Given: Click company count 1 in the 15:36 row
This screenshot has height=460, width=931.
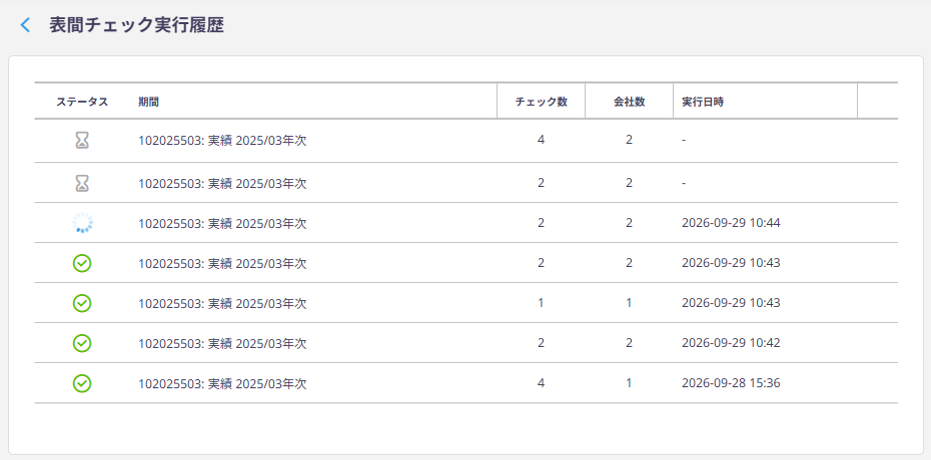Looking at the screenshot, I should (x=629, y=383).
